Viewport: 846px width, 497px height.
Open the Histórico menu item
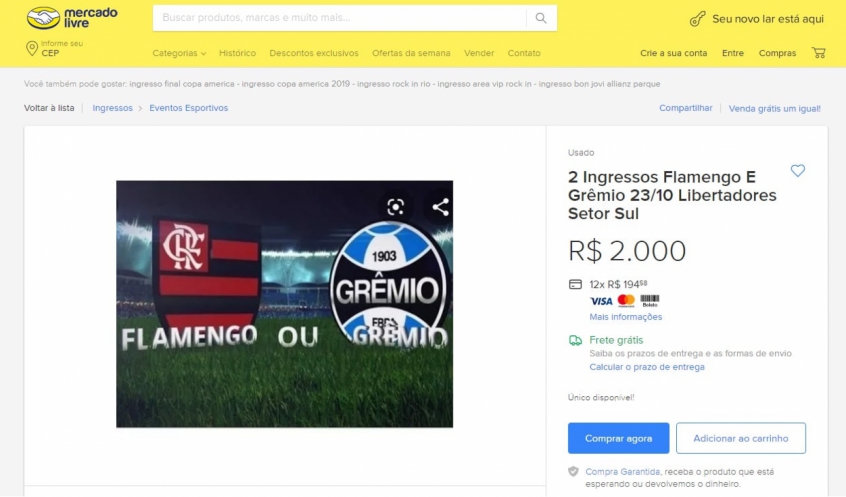[x=237, y=53]
